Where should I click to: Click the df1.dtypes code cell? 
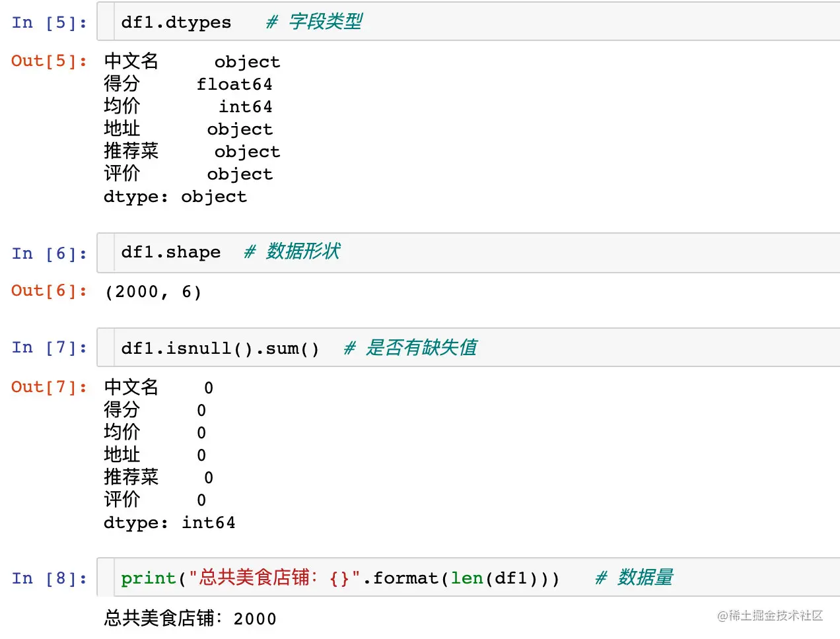tap(468, 22)
